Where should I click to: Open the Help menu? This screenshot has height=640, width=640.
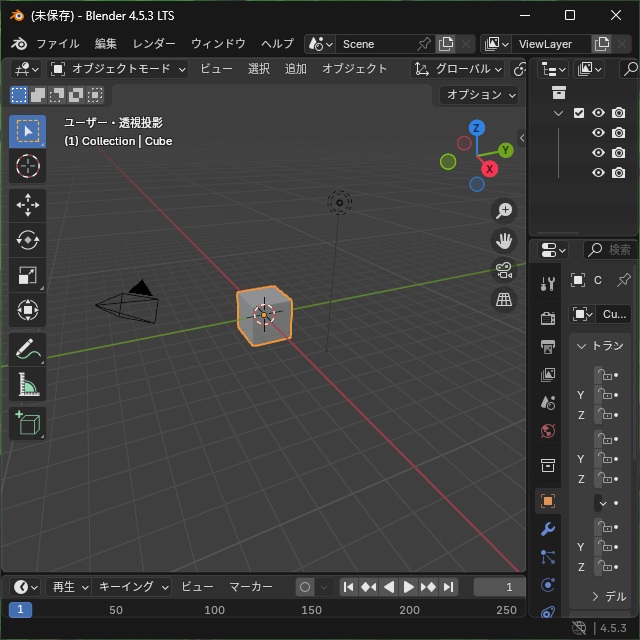pos(277,44)
